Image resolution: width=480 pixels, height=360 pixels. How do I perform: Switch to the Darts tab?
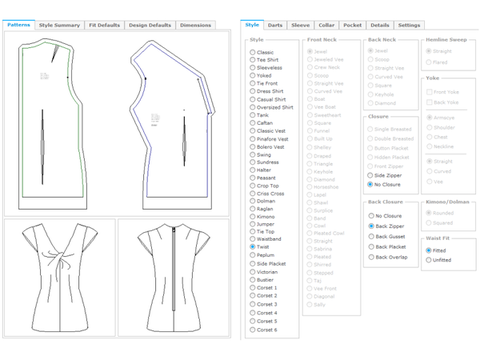pyautogui.click(x=275, y=25)
